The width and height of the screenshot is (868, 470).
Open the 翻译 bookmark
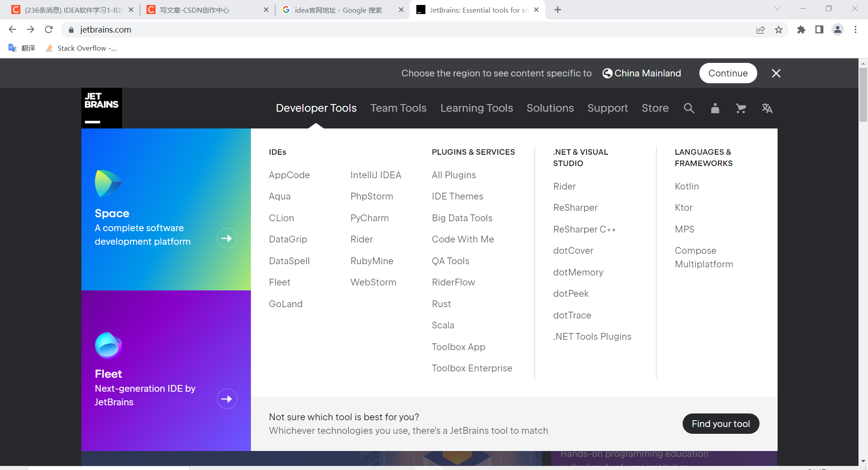coord(22,48)
